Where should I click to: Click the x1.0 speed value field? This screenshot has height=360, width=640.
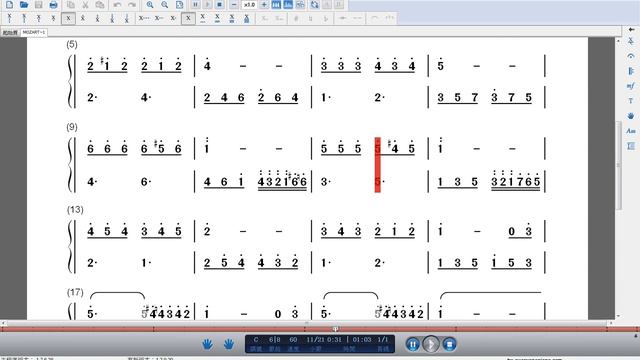click(x=249, y=5)
